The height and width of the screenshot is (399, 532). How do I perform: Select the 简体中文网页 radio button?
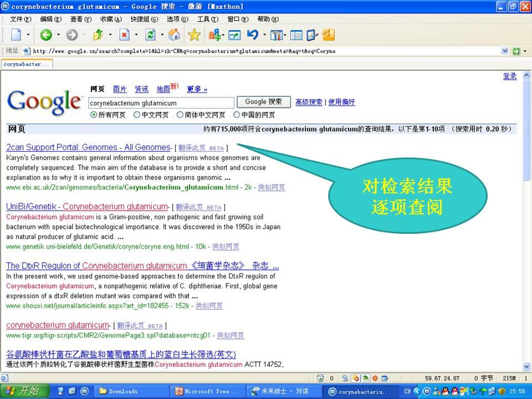(180, 115)
